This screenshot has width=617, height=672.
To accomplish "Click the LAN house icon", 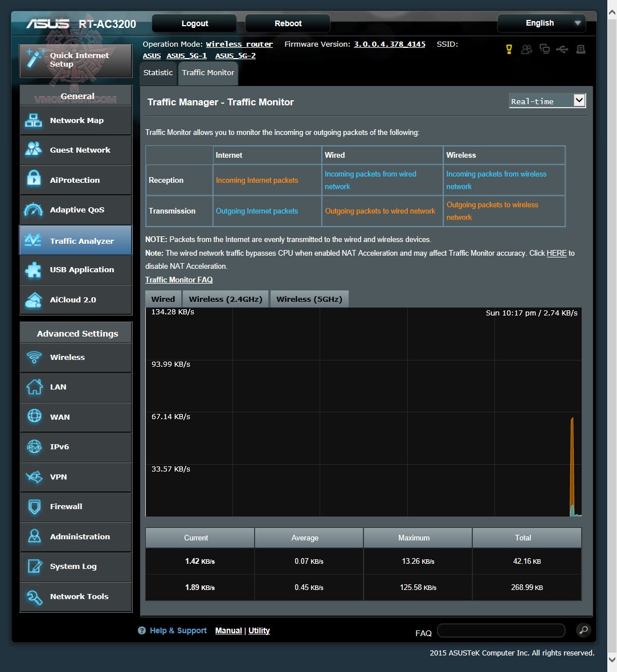I will click(x=34, y=387).
